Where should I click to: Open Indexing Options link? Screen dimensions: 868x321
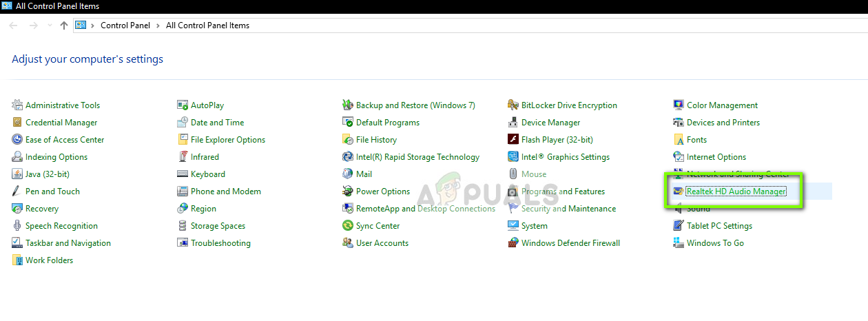point(56,156)
